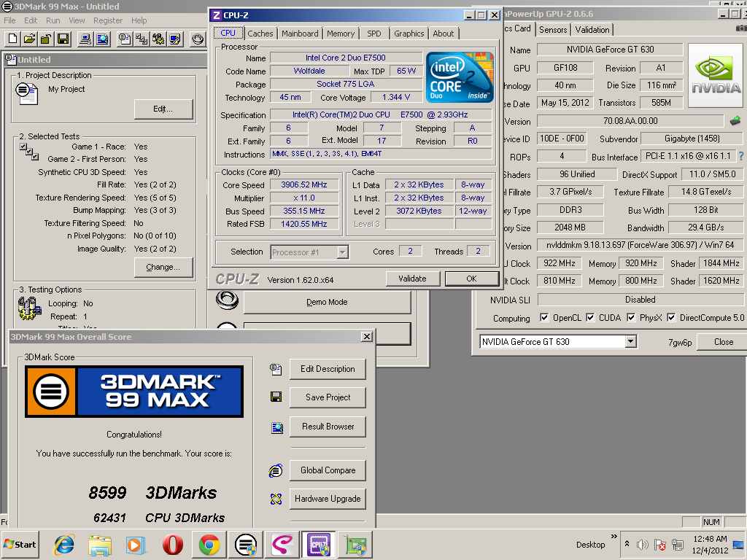747x560 pixels.
Task: Click the icon beside Result Browser button
Action: 276,427
